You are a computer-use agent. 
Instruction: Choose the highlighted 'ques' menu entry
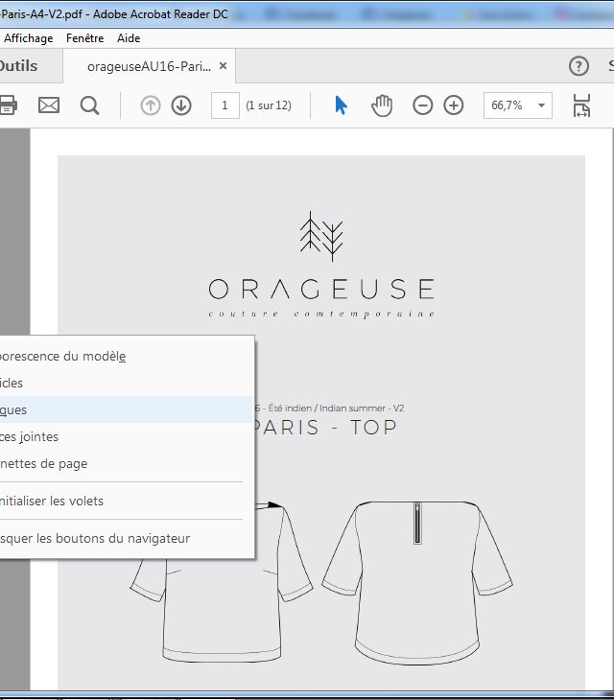coord(126,409)
